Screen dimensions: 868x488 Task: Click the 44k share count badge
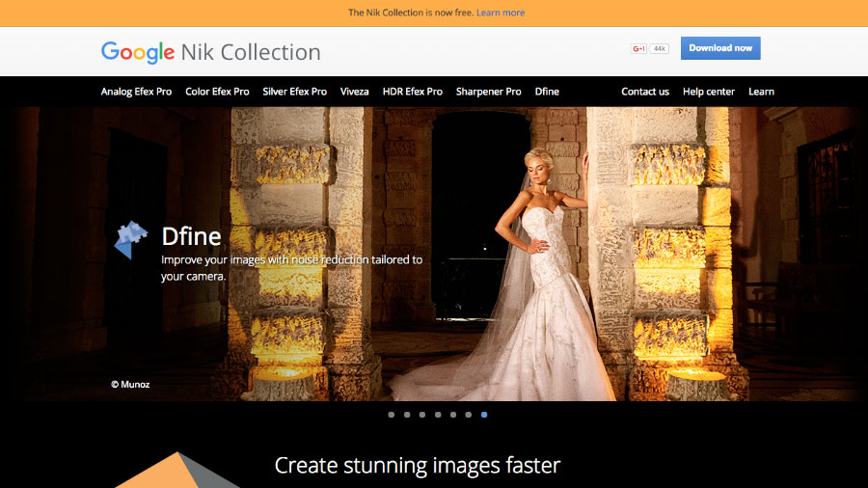click(659, 48)
